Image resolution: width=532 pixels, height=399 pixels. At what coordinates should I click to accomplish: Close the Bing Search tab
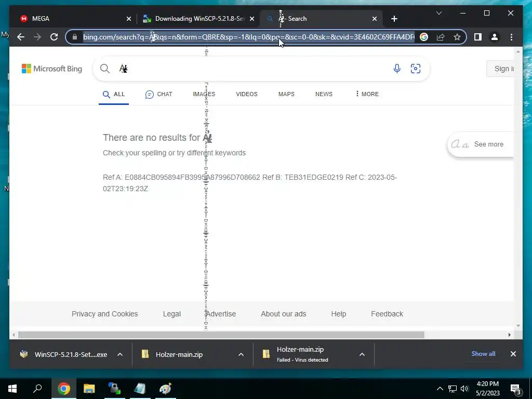374,19
